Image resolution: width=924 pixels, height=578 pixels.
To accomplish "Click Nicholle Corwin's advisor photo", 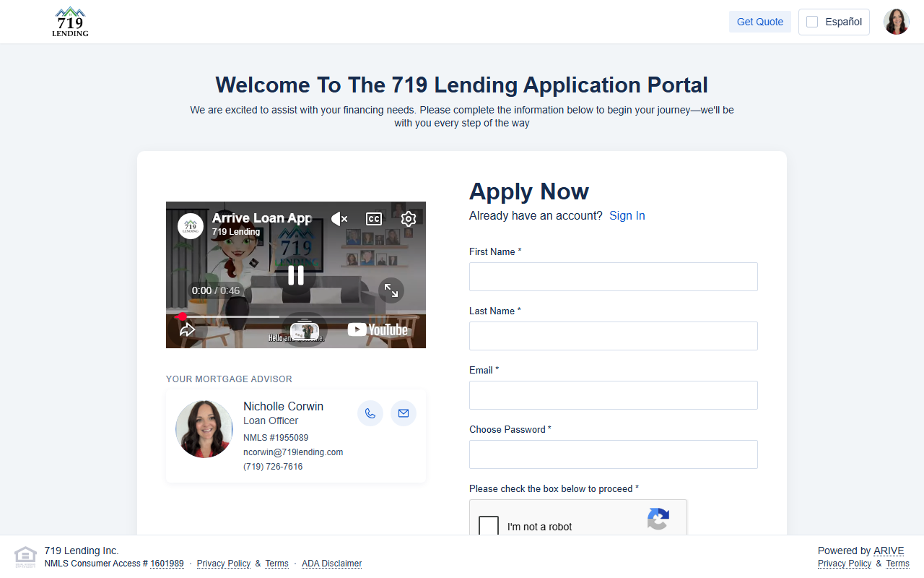I will click(204, 429).
